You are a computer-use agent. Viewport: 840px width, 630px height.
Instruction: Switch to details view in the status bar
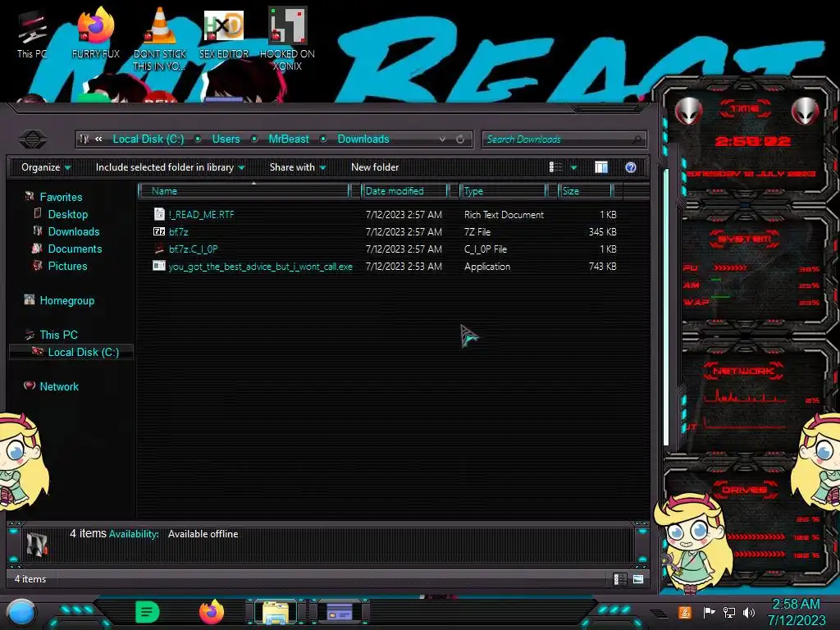(620, 579)
